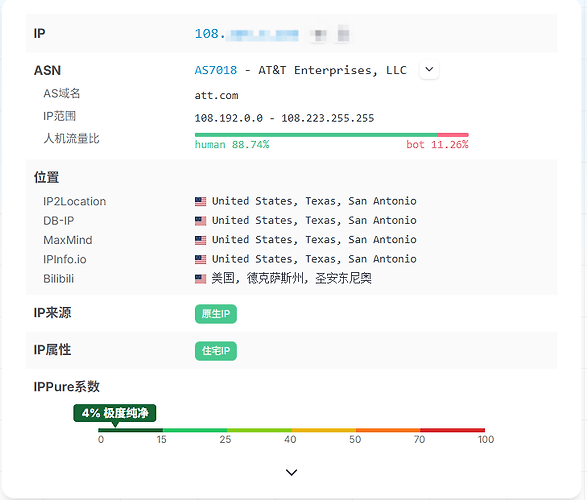Viewport: 587px width, 500px height.
Task: Click the IPPure coefficient color scale bar
Action: pos(291,430)
